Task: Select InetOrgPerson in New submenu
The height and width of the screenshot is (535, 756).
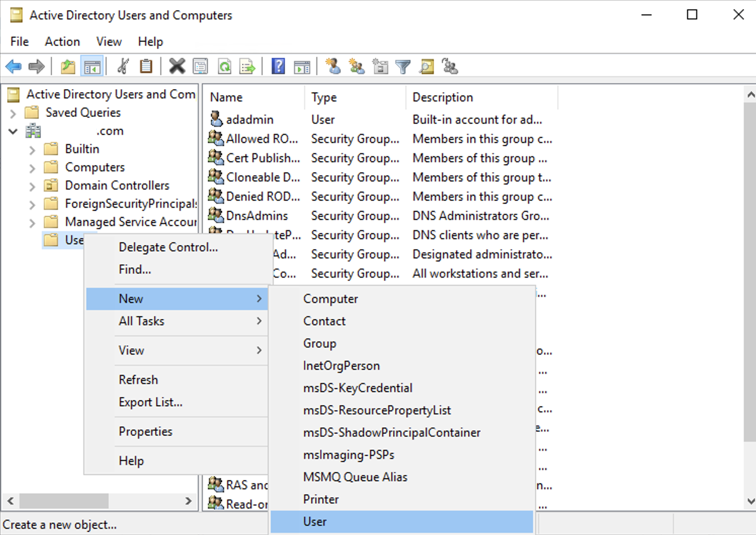Action: (402, 365)
